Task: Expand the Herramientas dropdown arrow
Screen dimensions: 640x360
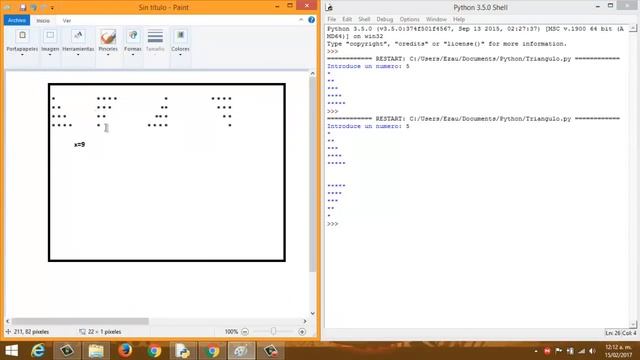Action: [78, 55]
